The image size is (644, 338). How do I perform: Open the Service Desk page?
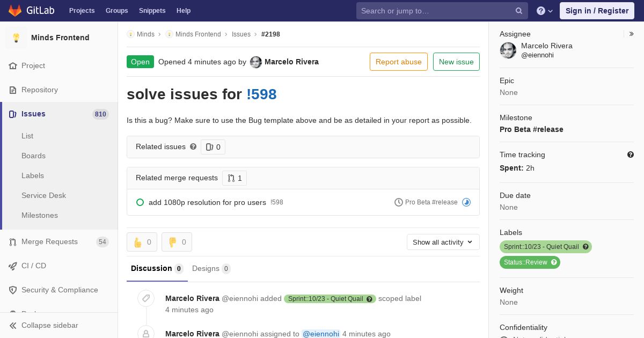pyautogui.click(x=43, y=196)
